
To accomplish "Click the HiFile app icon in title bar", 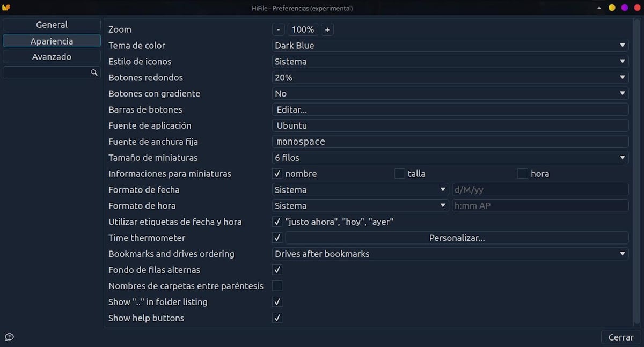I will [x=6, y=8].
